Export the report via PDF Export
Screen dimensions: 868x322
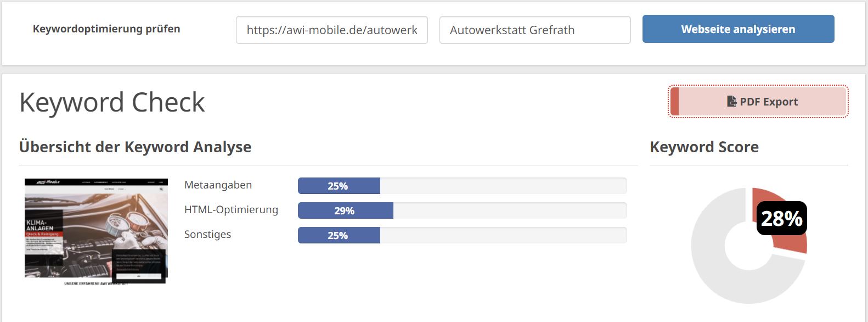(x=758, y=101)
